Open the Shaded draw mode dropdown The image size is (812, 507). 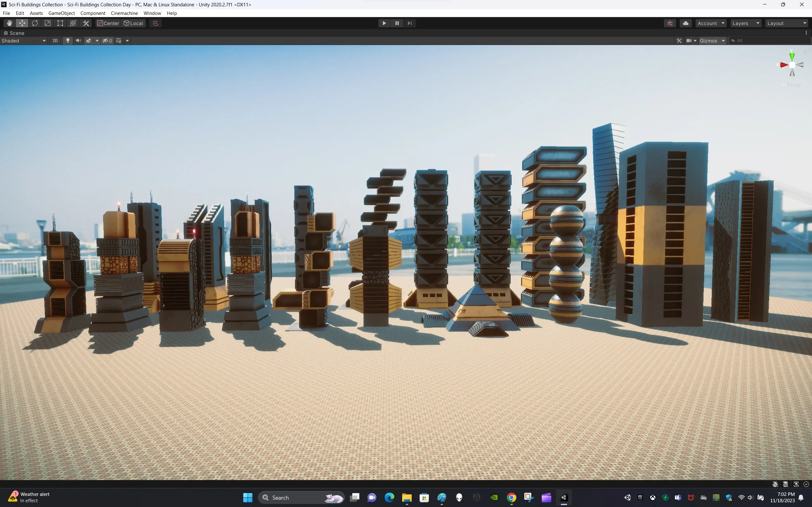point(24,41)
